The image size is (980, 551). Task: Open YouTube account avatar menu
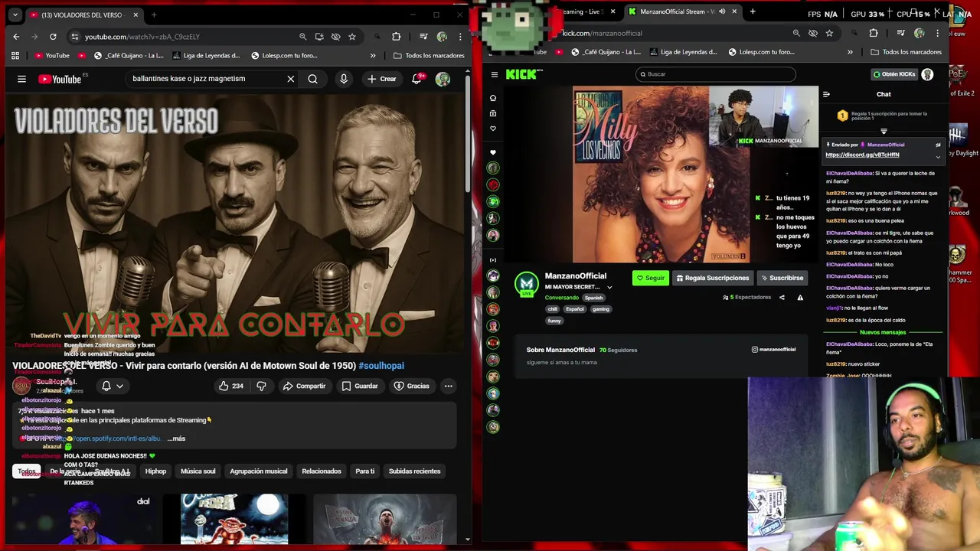pos(443,79)
